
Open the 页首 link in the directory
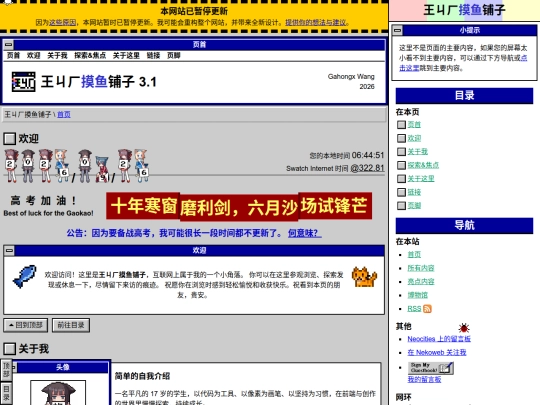414,125
